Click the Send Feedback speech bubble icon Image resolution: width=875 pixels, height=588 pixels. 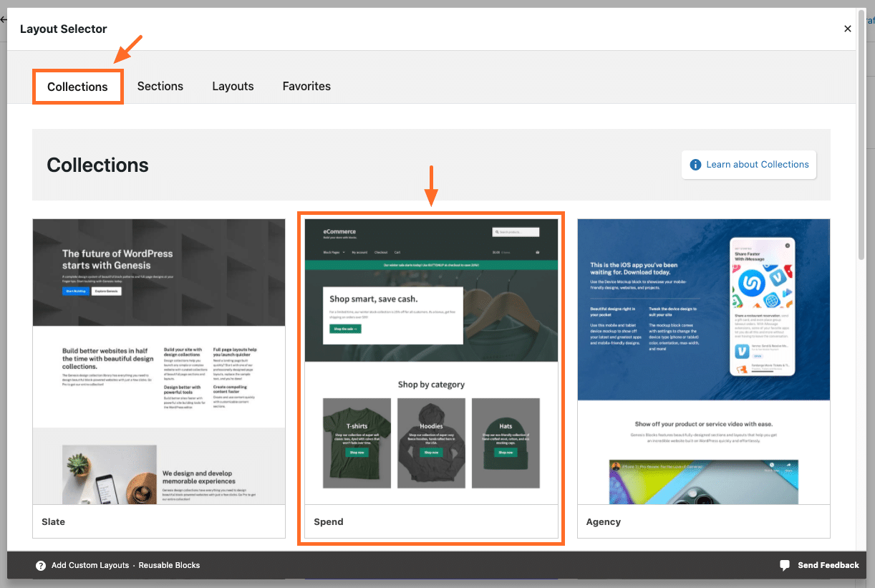(785, 565)
